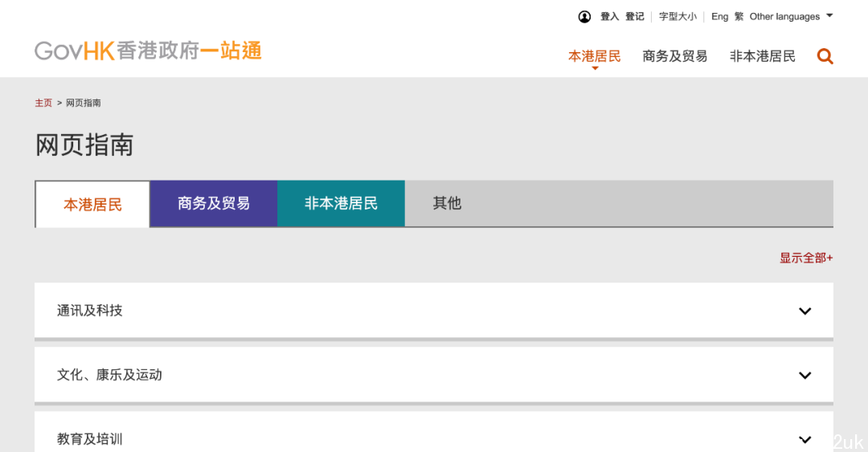Viewport: 868px width, 452px height.
Task: Click the 登入 login link
Action: point(609,17)
